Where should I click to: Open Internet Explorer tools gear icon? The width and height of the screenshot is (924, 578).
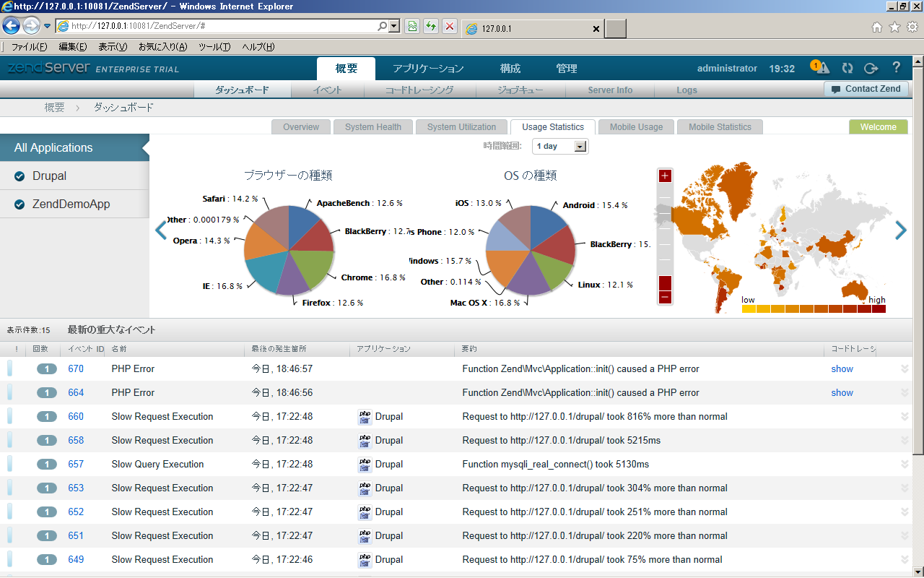pos(912,27)
